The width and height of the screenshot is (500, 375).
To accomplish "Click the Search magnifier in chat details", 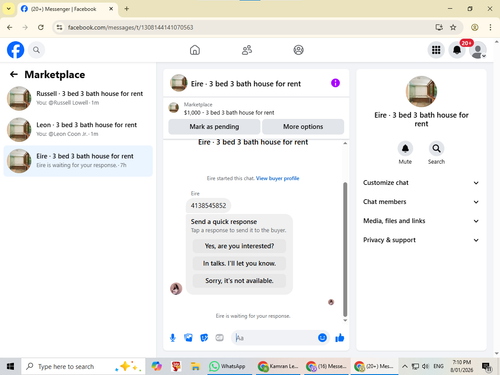I will pyautogui.click(x=436, y=148).
